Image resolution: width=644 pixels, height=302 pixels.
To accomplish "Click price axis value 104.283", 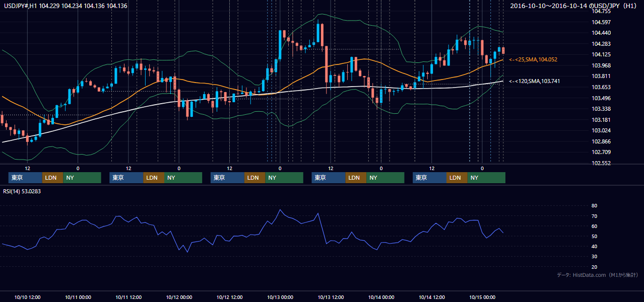I will point(601,44).
